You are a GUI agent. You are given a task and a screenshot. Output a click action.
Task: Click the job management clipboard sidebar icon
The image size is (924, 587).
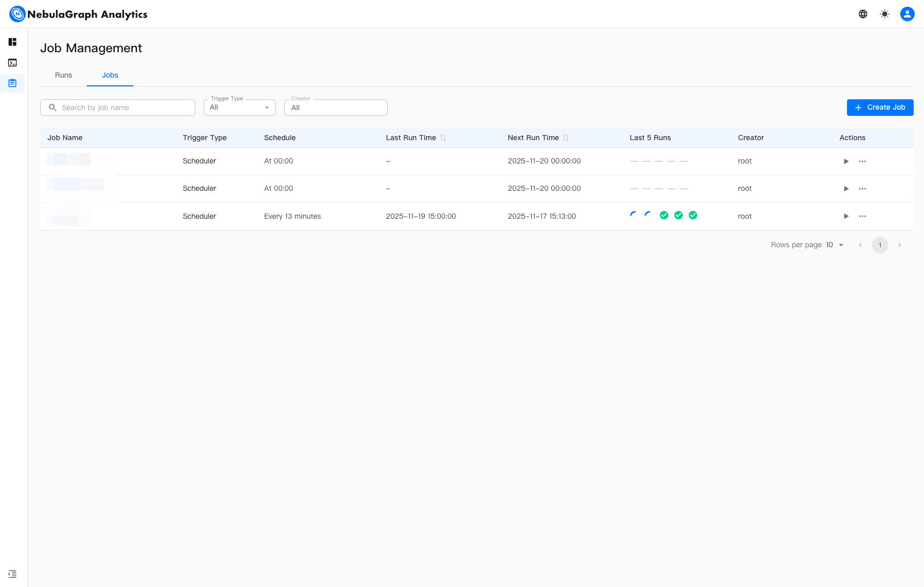[x=12, y=83]
